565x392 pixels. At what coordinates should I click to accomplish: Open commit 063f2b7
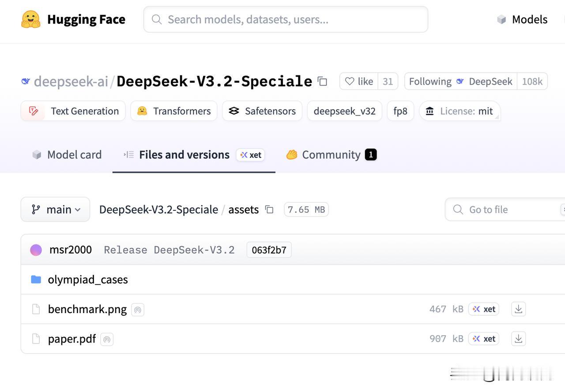(269, 250)
